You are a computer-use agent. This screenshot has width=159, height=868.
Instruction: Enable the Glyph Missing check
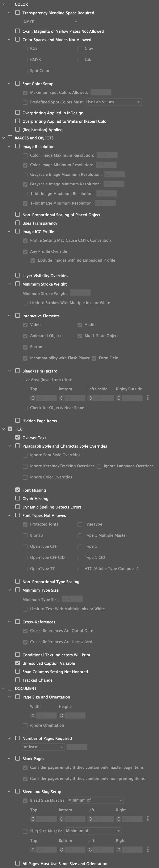click(x=18, y=498)
